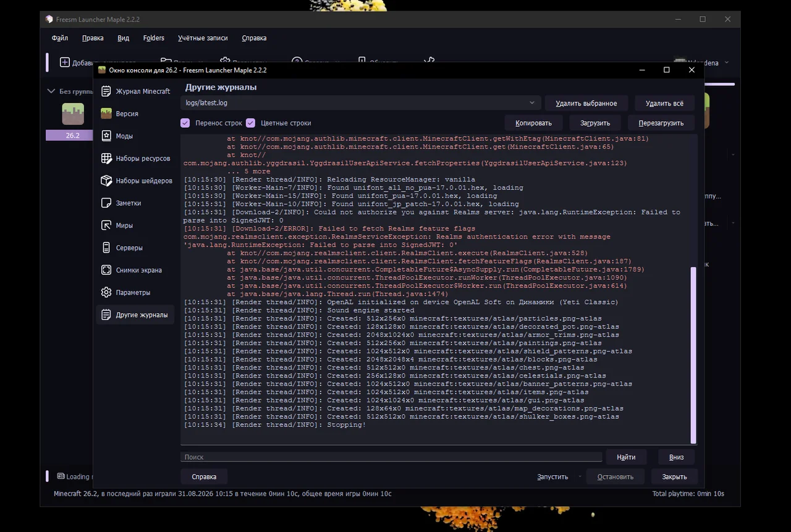791x532 pixels.
Task: Focus the Поиск search field
Action: [x=391, y=457]
